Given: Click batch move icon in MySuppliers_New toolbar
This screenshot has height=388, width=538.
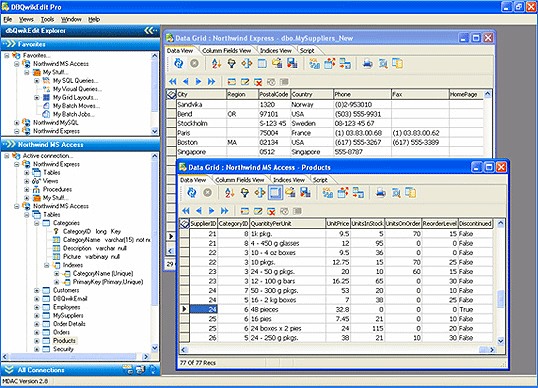Looking at the screenshot, I should coord(345,63).
